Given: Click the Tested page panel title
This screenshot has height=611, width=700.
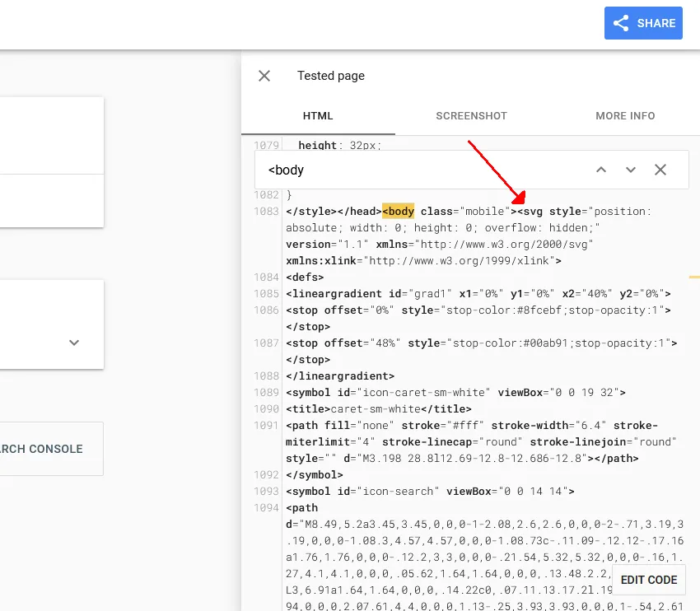Looking at the screenshot, I should click(331, 76).
